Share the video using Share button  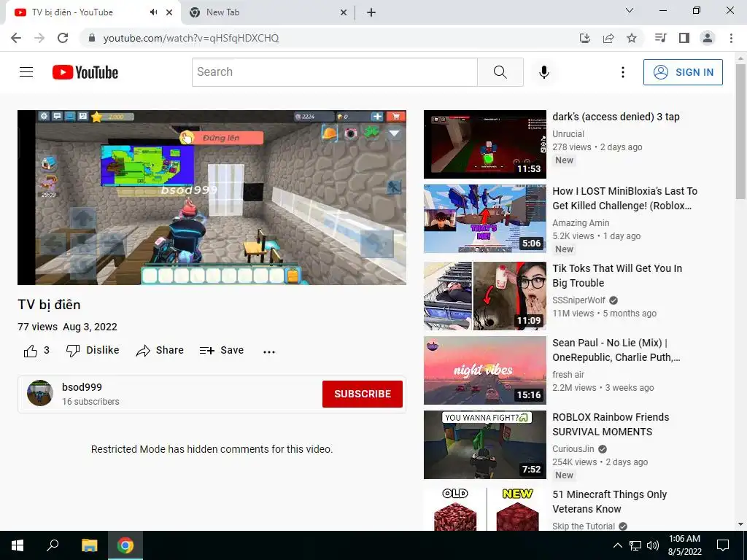[x=160, y=351]
